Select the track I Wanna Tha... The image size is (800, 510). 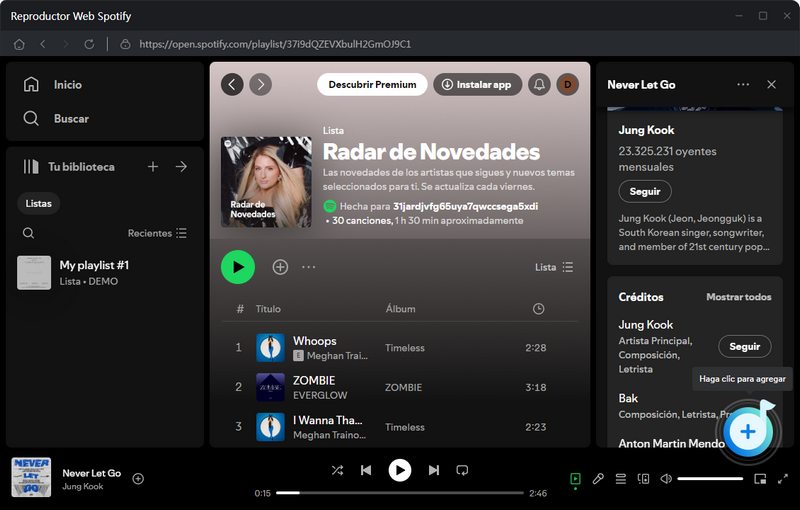coord(328,420)
